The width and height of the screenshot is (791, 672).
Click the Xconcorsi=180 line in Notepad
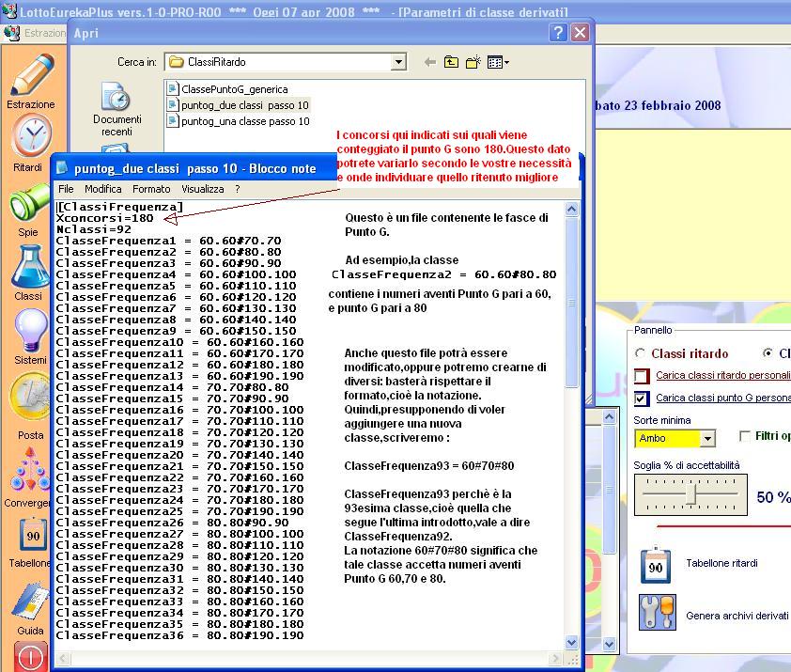click(x=104, y=218)
